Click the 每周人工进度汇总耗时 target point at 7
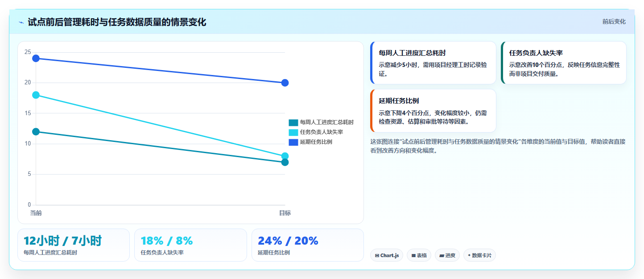The image size is (644, 279). pyautogui.click(x=285, y=162)
